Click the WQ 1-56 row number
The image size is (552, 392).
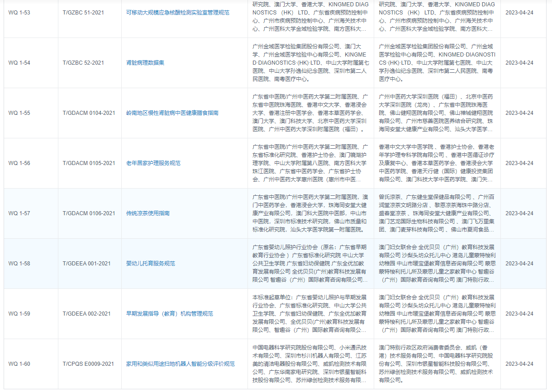(x=19, y=163)
